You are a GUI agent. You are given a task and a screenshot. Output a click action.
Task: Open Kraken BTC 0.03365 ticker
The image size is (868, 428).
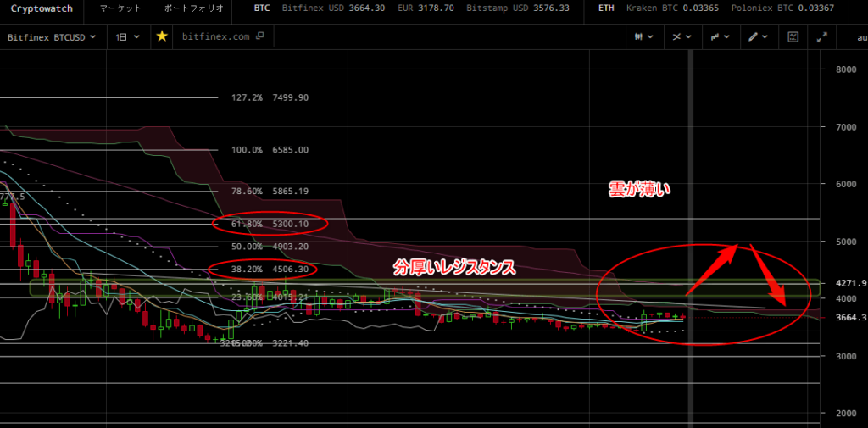(672, 8)
